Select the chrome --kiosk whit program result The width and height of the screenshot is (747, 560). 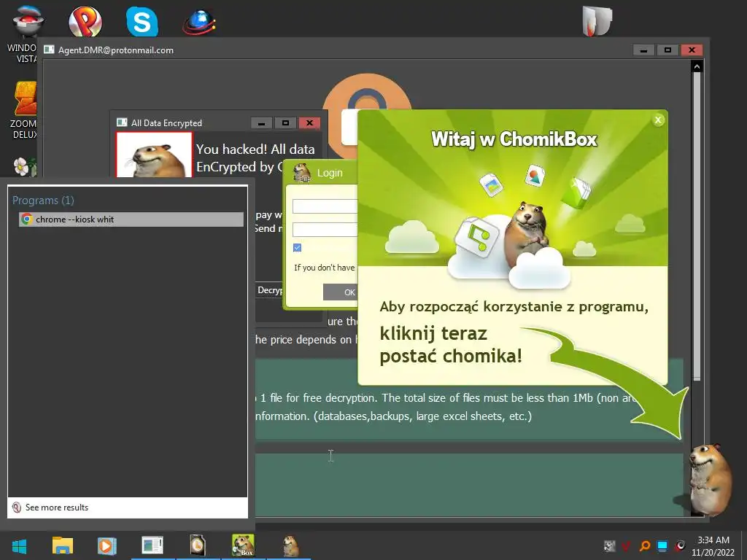coord(131,219)
